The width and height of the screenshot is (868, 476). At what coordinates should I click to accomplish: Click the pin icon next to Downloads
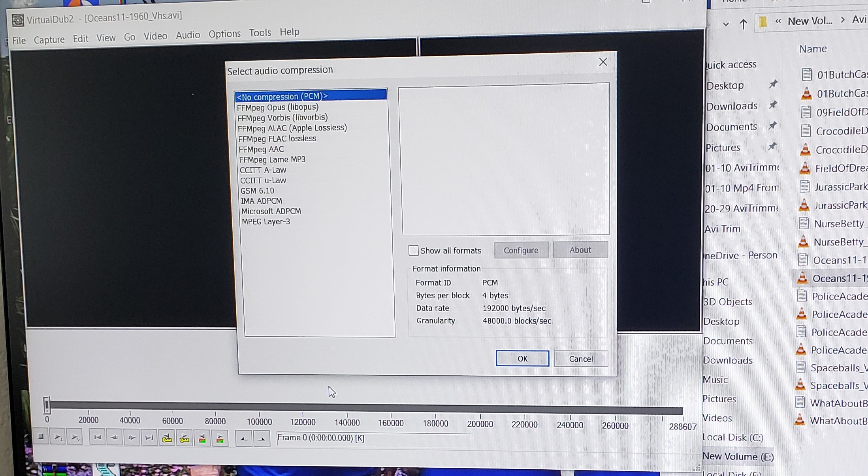(x=773, y=105)
